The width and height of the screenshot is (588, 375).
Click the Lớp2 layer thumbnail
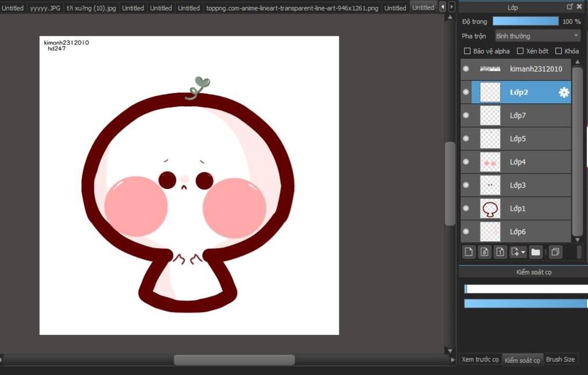(490, 92)
